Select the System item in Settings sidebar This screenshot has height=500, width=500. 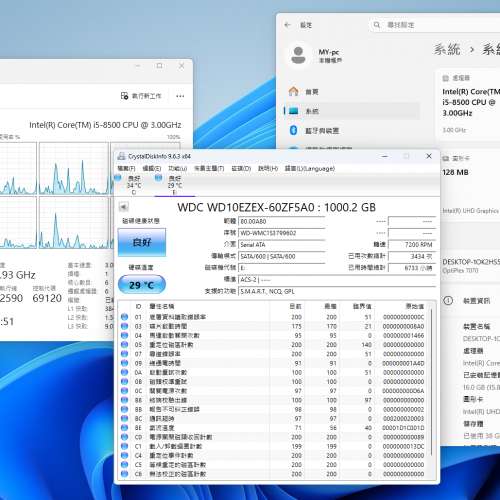coord(351,111)
